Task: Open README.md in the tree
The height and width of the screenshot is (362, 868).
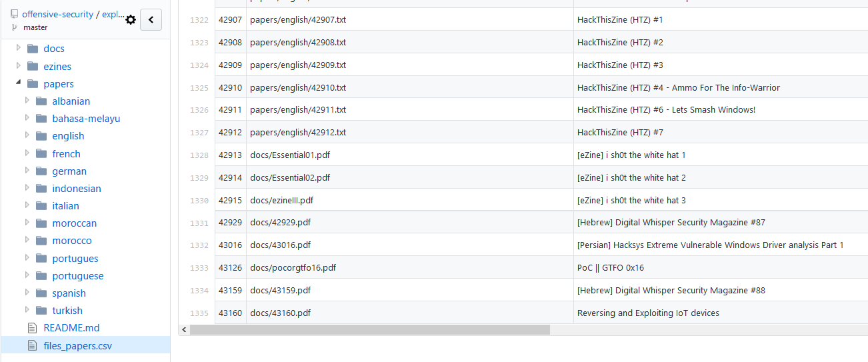Action: click(x=71, y=327)
